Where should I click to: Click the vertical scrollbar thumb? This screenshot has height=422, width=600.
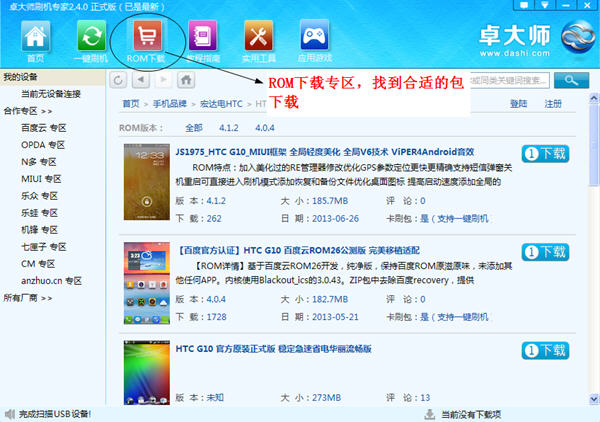pos(594,144)
